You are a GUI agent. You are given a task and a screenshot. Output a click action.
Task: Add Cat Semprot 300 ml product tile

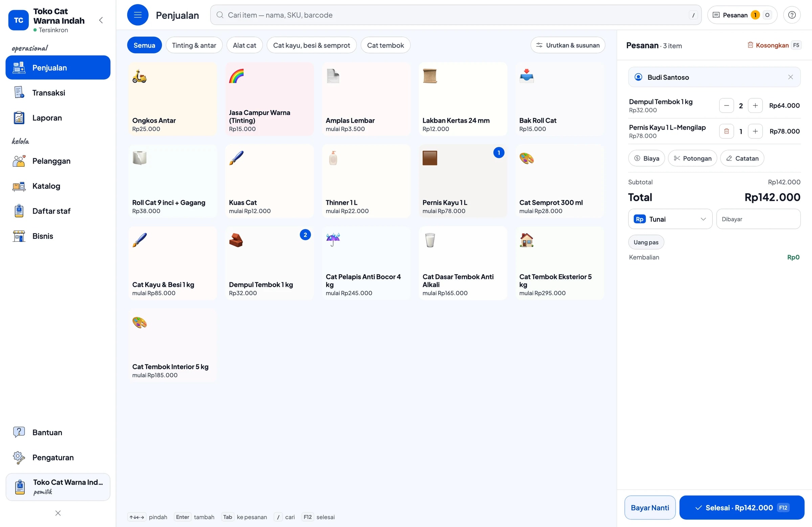(x=560, y=181)
